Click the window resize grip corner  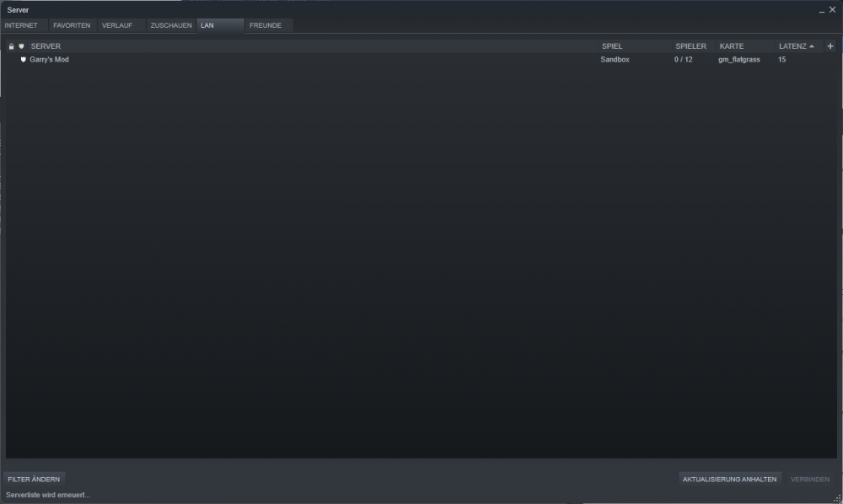[x=838, y=499]
